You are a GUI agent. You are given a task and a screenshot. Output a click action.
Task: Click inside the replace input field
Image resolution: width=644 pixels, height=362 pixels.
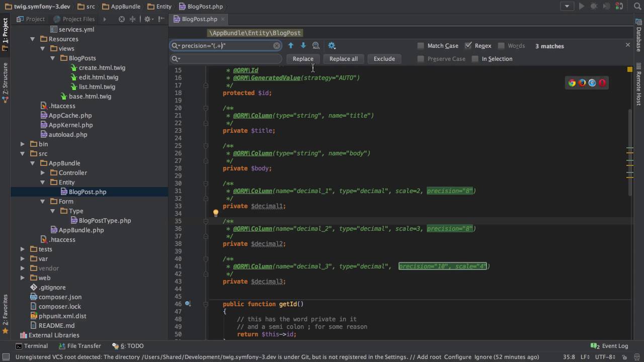pyautogui.click(x=229, y=59)
